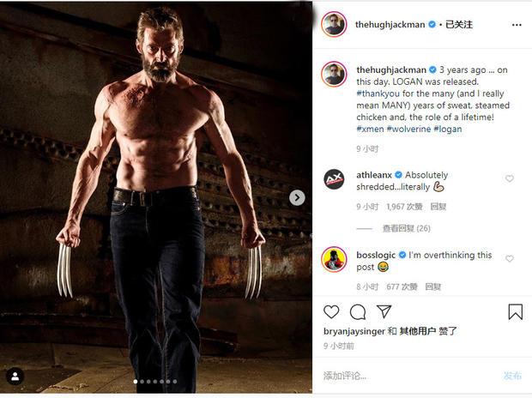Show tagged people icon on photo
The width and height of the screenshot is (532, 398).
tap(15, 376)
